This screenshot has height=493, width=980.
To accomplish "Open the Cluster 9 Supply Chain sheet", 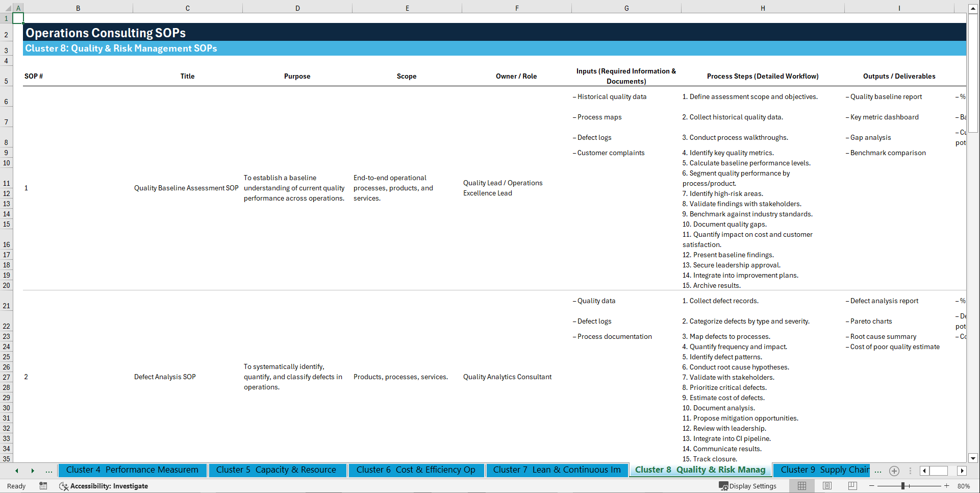I will [x=822, y=470].
